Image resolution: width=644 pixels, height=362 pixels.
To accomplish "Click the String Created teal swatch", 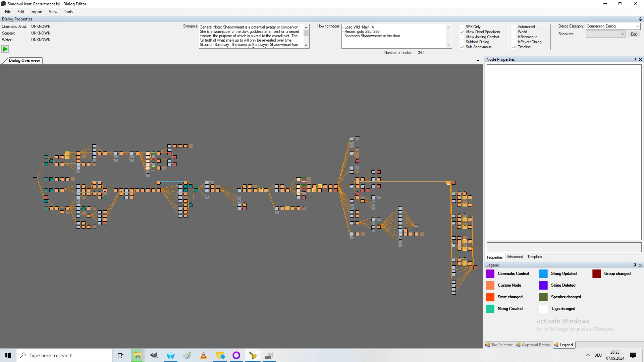I will [x=490, y=309].
